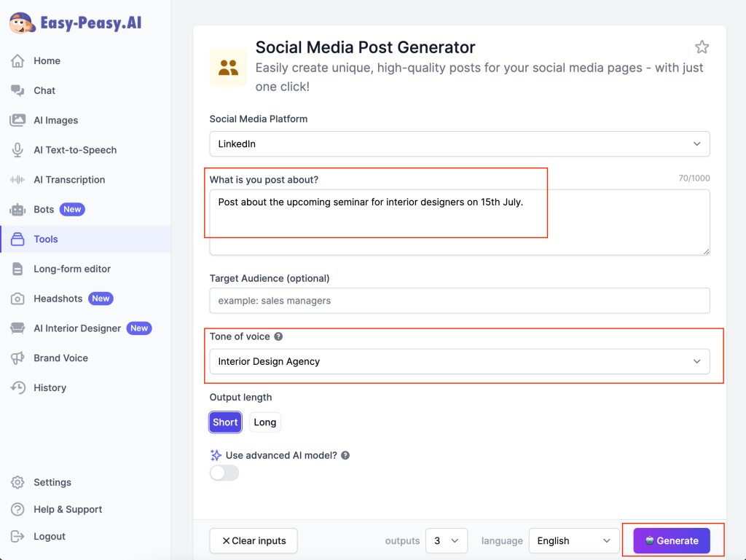Click the Headshots camera icon
Screen dimensions: 746x560
point(17,299)
